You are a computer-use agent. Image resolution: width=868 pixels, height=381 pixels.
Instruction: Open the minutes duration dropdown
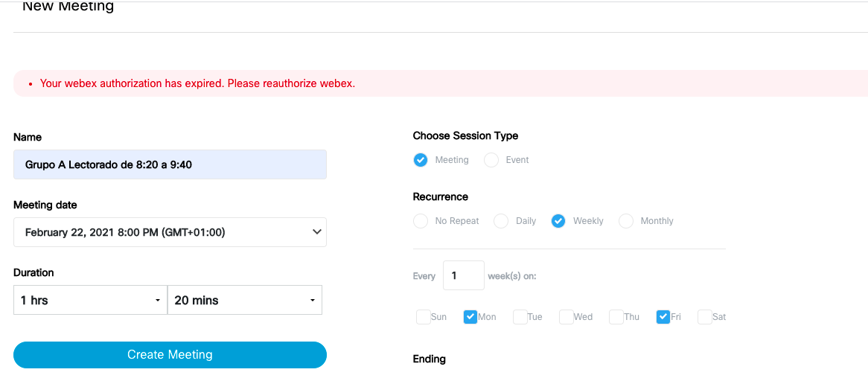pyautogui.click(x=245, y=300)
